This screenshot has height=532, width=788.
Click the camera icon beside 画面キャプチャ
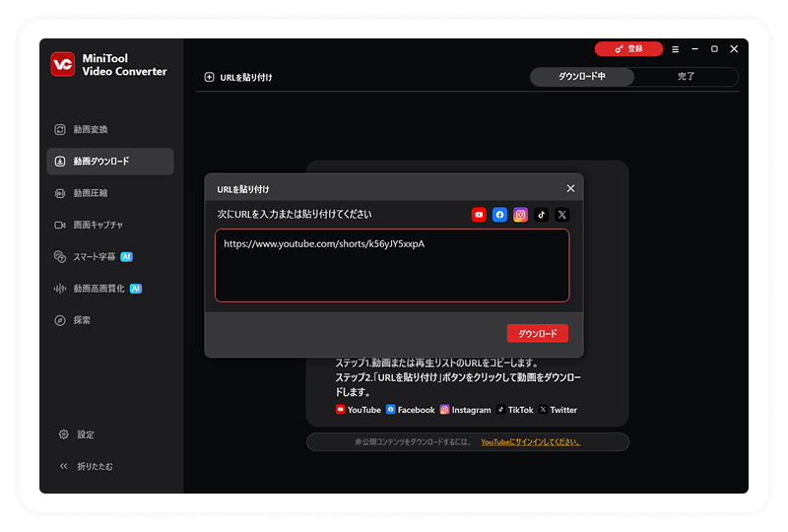[60, 225]
